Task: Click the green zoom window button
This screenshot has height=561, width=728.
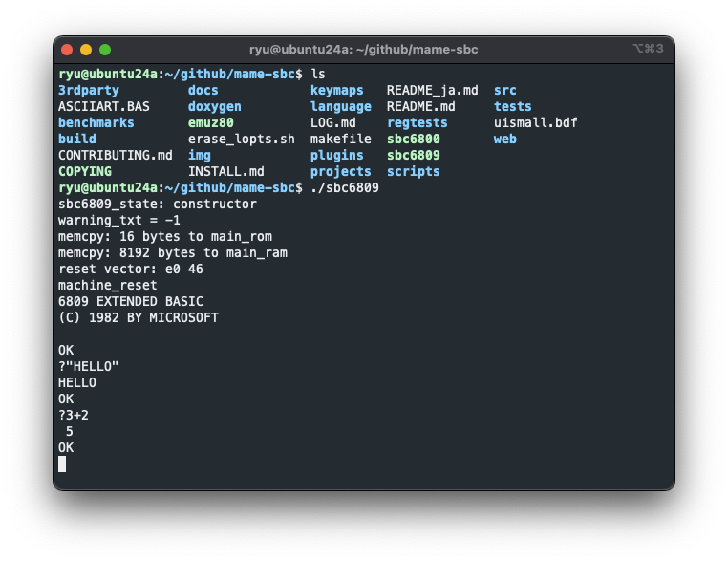Action: [x=105, y=50]
